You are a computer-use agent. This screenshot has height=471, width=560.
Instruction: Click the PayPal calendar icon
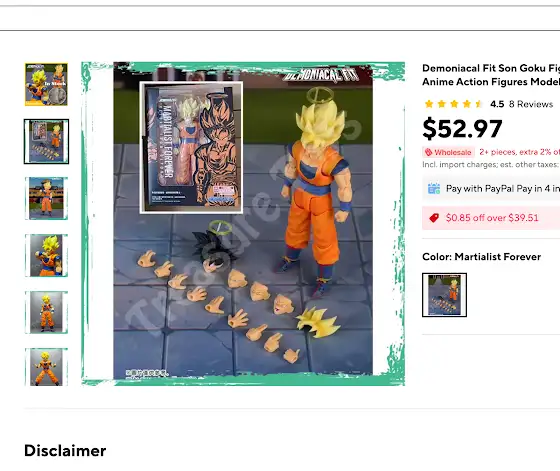coord(434,189)
